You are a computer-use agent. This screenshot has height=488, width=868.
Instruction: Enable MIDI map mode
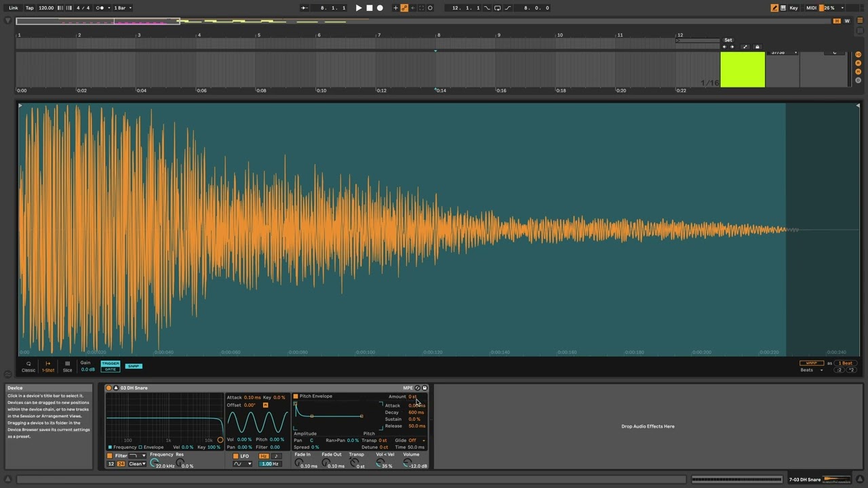(811, 8)
